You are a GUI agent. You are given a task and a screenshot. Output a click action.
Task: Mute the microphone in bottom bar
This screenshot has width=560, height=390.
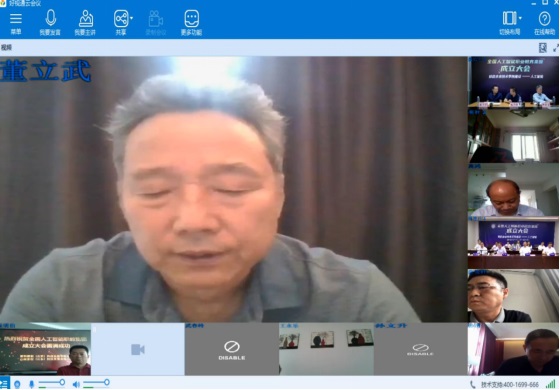pos(31,385)
